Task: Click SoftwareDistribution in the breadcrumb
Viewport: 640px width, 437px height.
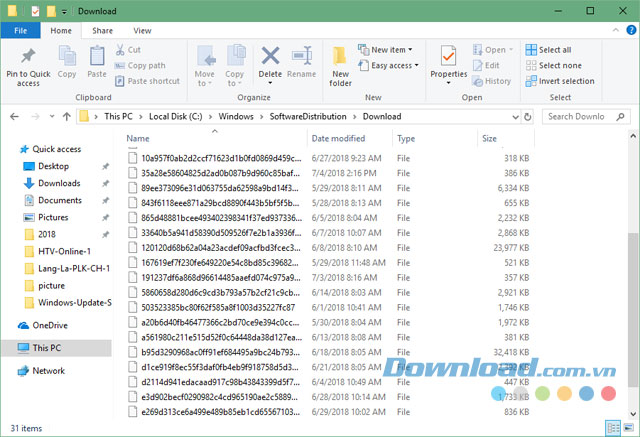Action: point(308,117)
